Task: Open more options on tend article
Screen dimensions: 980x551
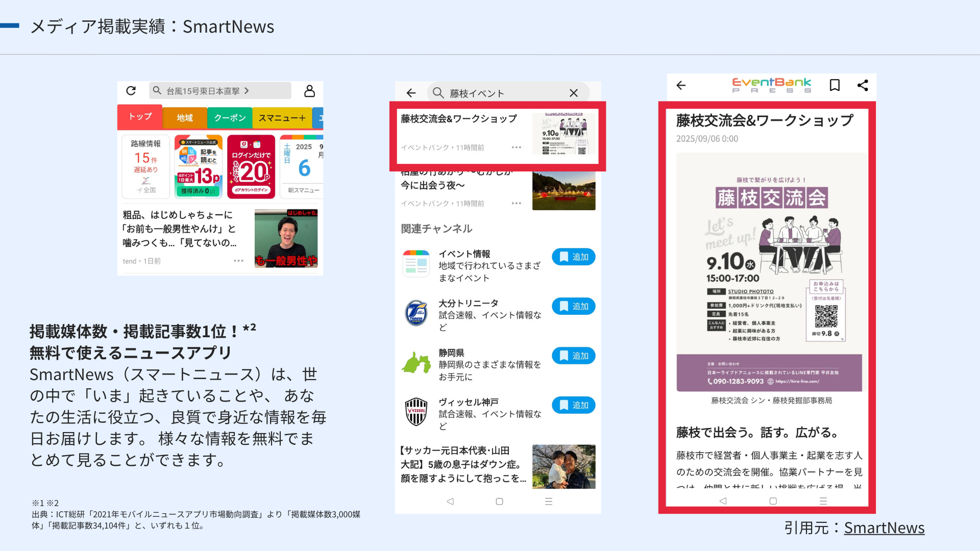Action: click(x=238, y=261)
